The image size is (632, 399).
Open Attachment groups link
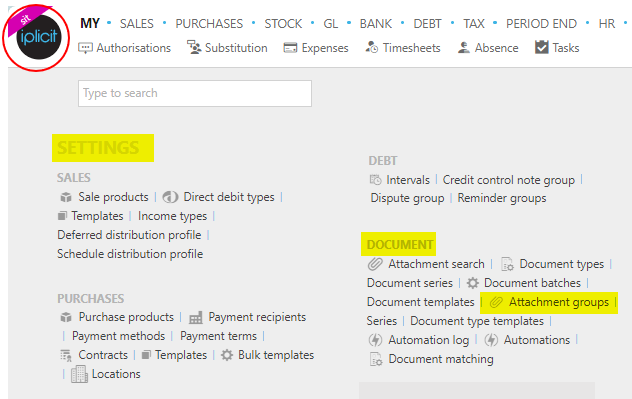tap(559, 302)
